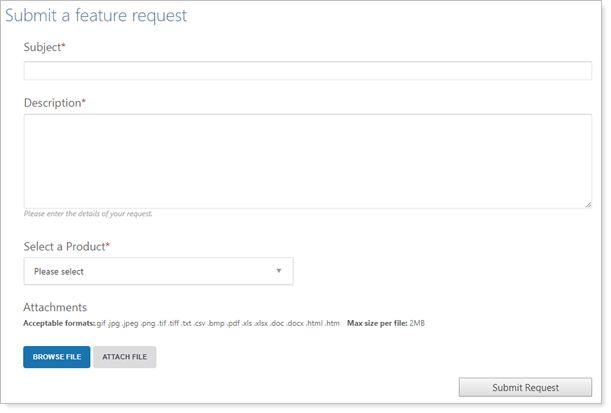The image size is (611, 413).
Task: Focus the Description text area
Action: coord(307,161)
